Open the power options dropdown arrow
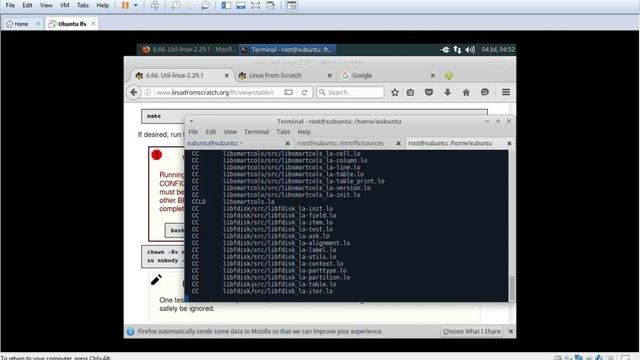The height and width of the screenshot is (360, 640). pos(136,5)
